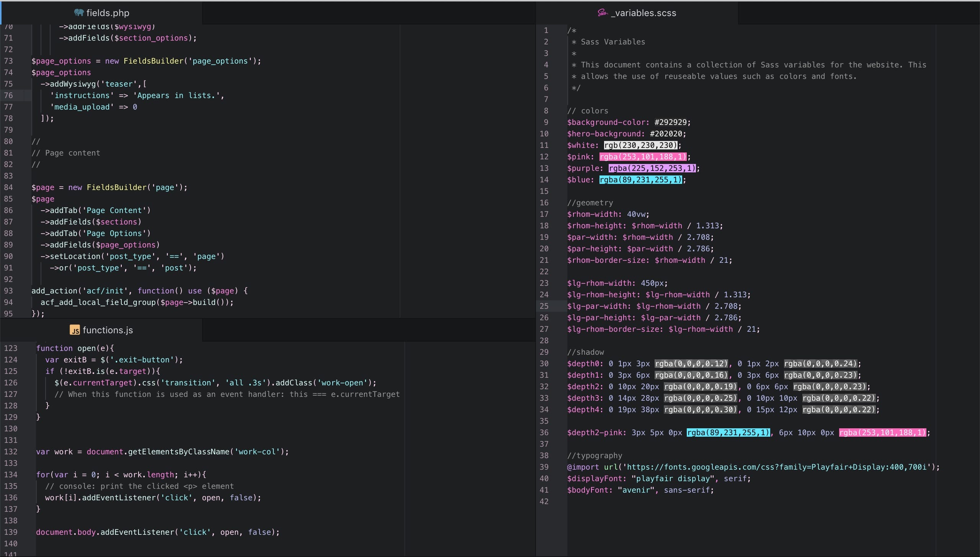The width and height of the screenshot is (980, 557).
Task: Select the $blue color swatch on line 14
Action: tap(641, 180)
